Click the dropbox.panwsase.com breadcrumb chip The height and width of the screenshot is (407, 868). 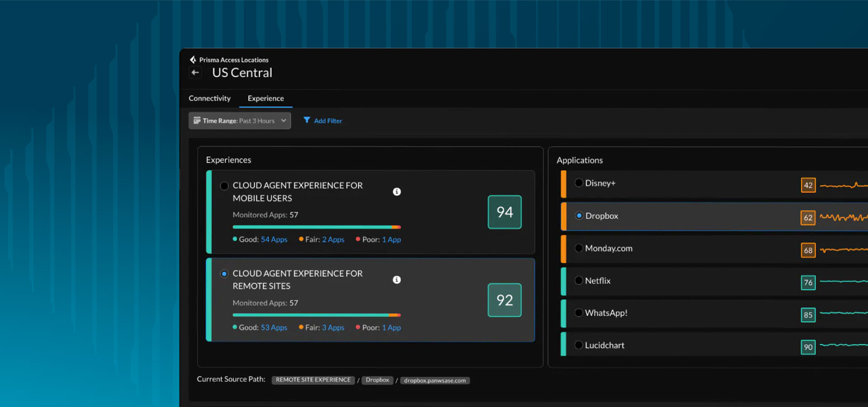[434, 380]
